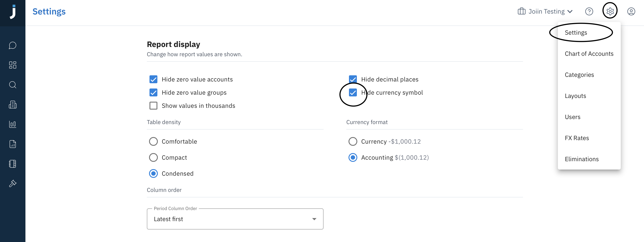Select the Currency -$1,000.12 format

353,142
